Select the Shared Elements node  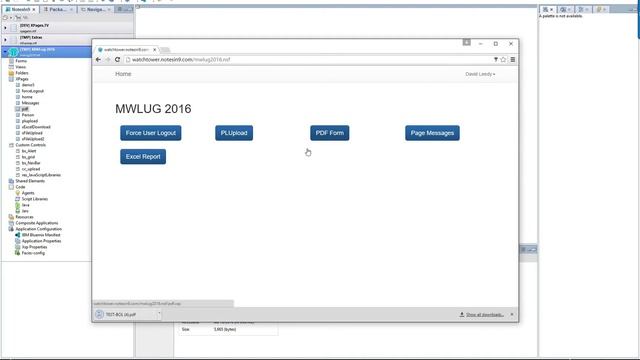click(30, 181)
